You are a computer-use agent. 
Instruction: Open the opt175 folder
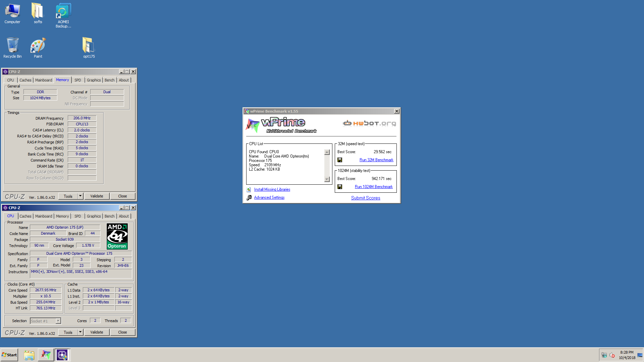[x=89, y=48]
